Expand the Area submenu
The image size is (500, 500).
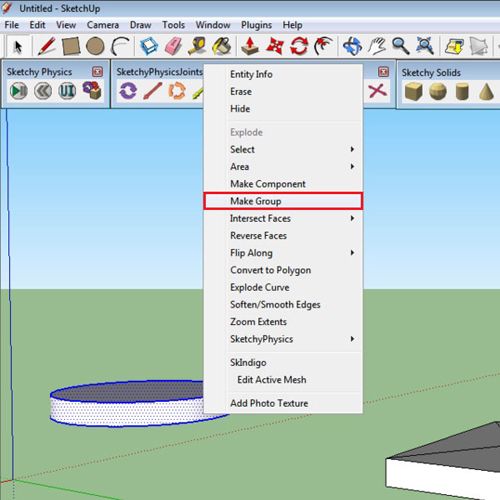(283, 167)
